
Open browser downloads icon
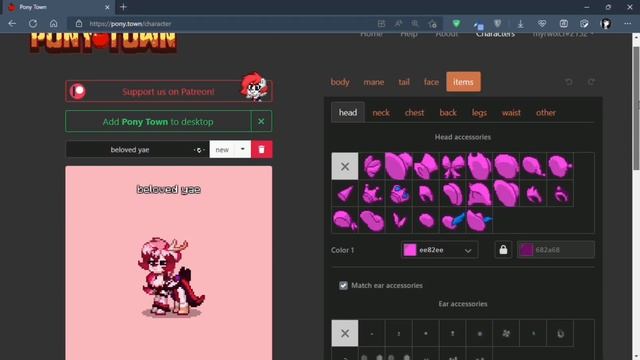click(520, 24)
